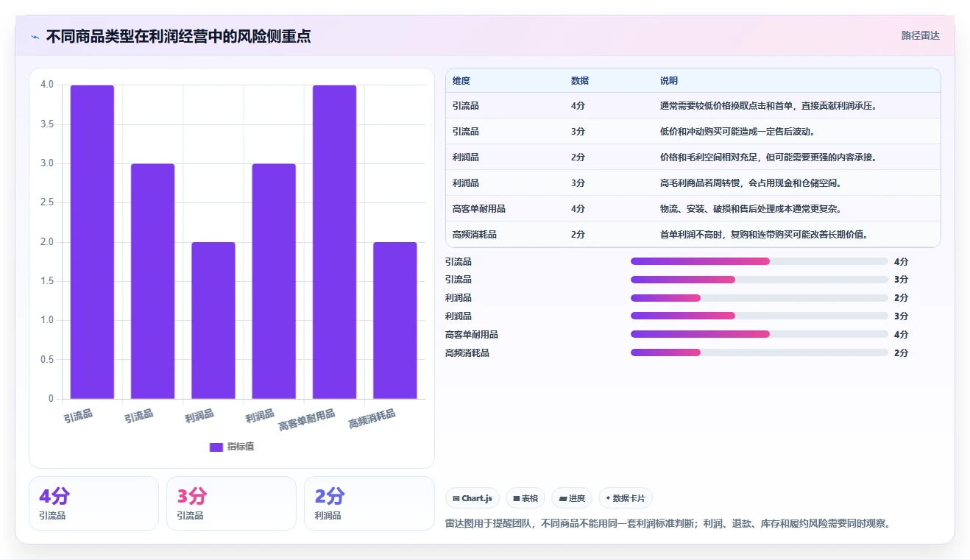Viewport: 970px width, 560px height.
Task: Click 高频消耗品 cell in the table
Action: tap(475, 235)
